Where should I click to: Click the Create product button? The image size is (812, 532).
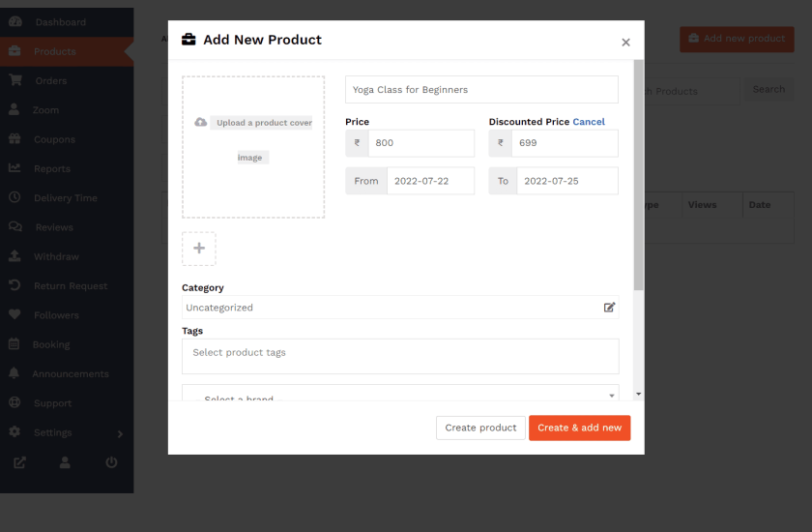(x=480, y=428)
